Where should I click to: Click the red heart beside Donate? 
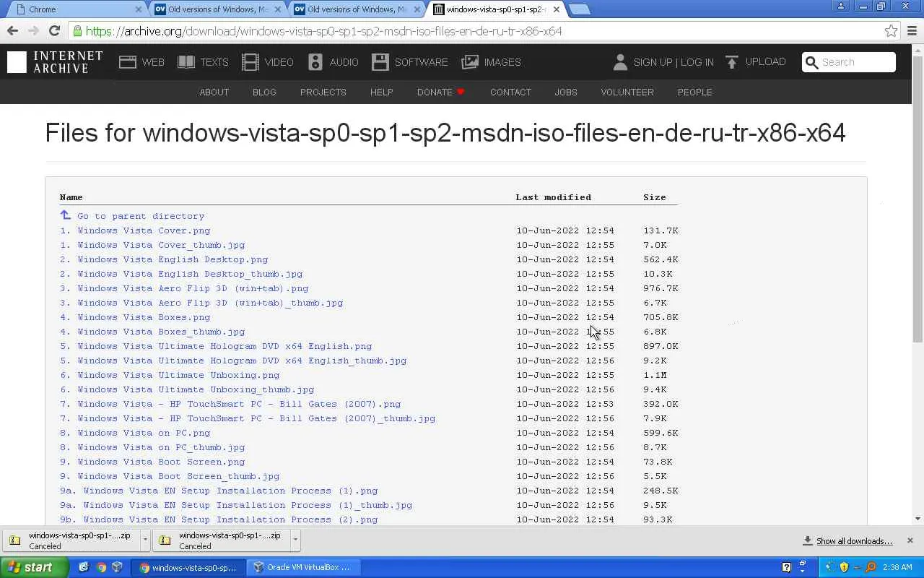pos(461,92)
